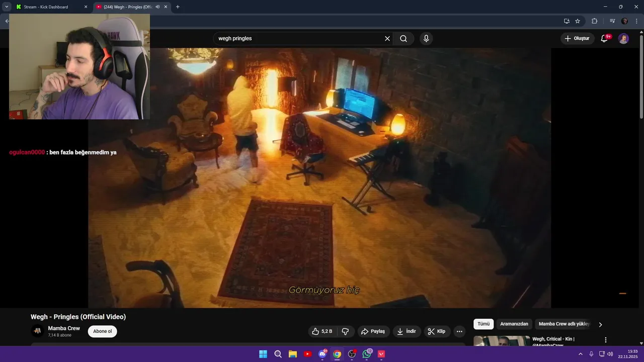Open the tab search dropdown
This screenshot has width=644, height=362.
click(x=7, y=7)
